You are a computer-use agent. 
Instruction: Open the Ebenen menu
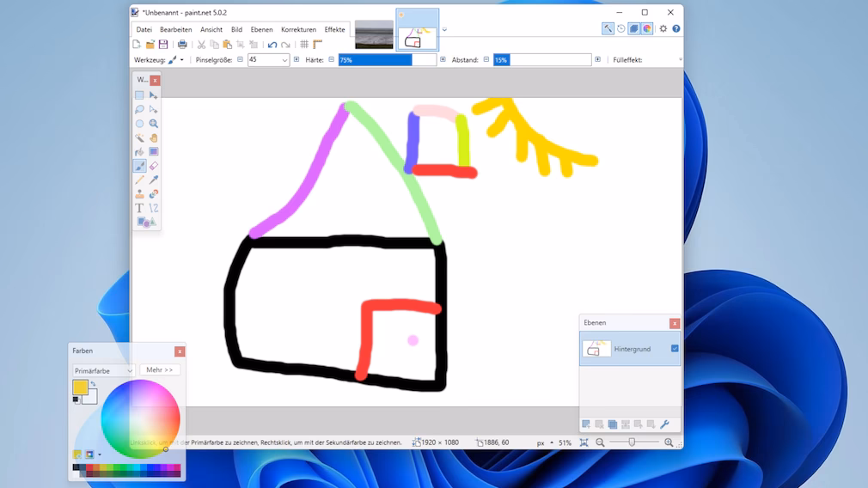[x=262, y=29]
